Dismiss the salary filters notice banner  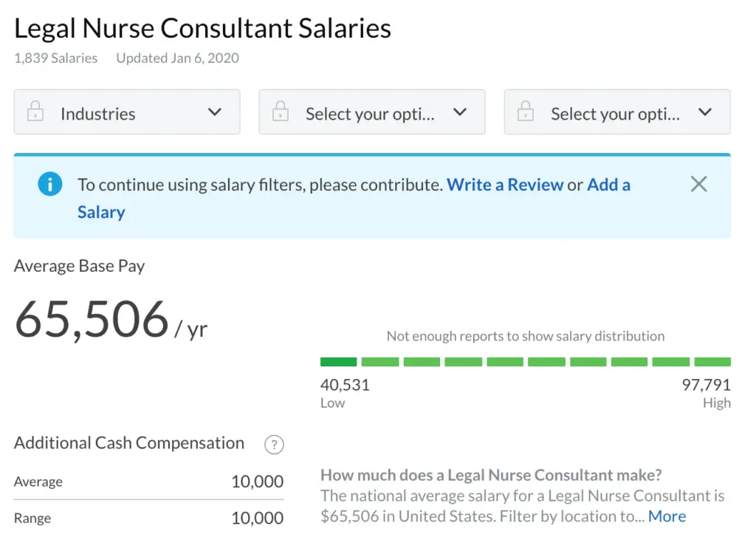pos(698,185)
